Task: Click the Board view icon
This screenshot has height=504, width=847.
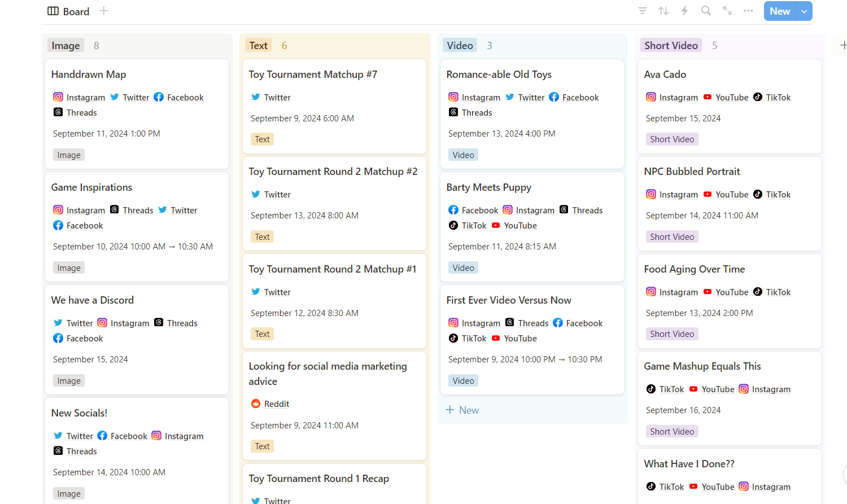Action: click(x=53, y=11)
